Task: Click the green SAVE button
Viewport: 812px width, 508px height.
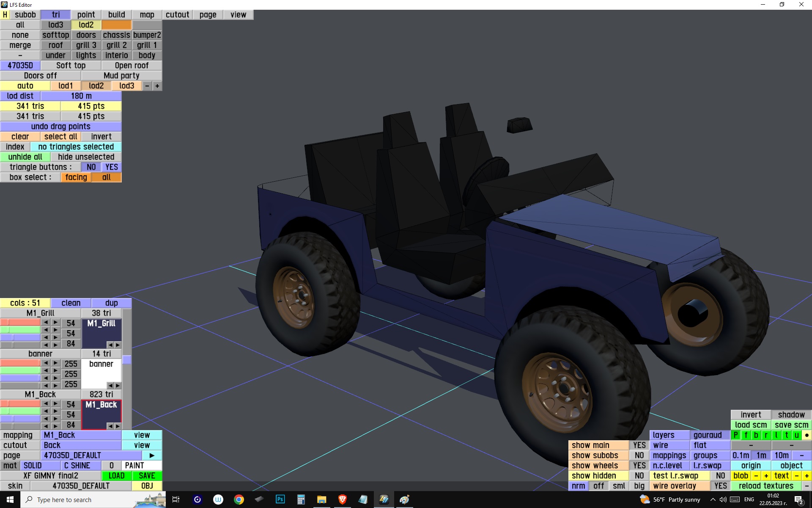Action: pyautogui.click(x=147, y=476)
